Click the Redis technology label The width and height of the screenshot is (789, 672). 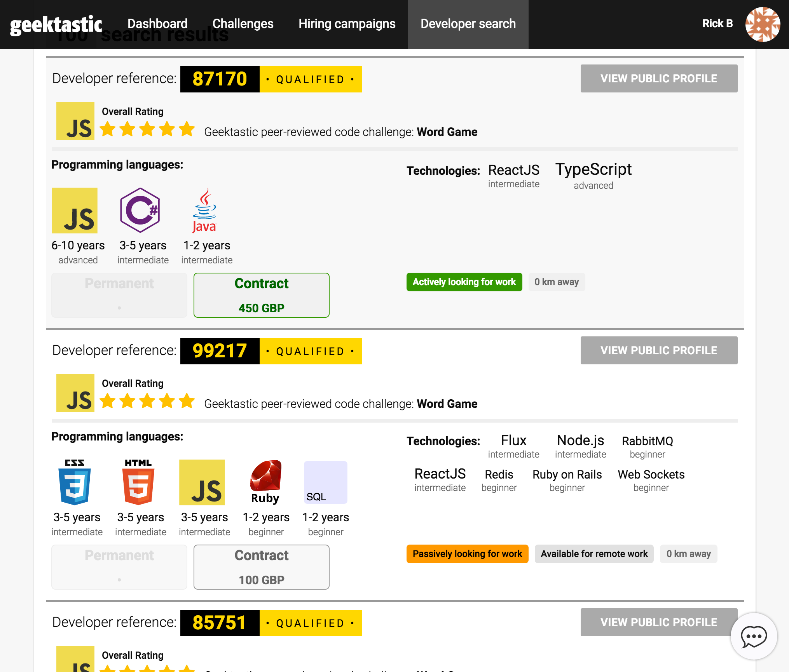(499, 474)
